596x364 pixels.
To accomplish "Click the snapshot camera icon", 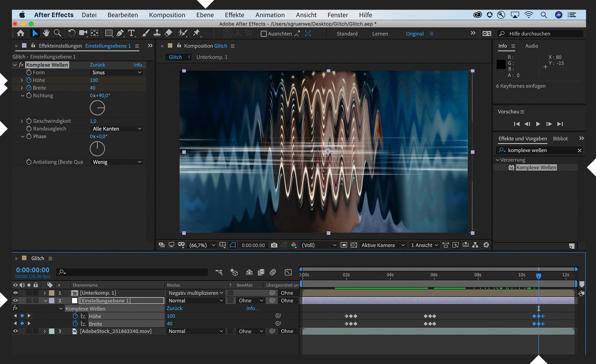I will [x=274, y=245].
